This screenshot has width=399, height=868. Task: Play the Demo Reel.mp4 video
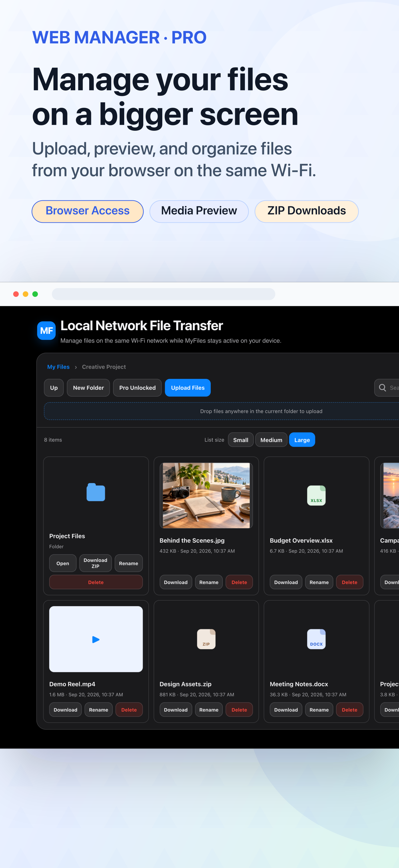[x=96, y=639]
